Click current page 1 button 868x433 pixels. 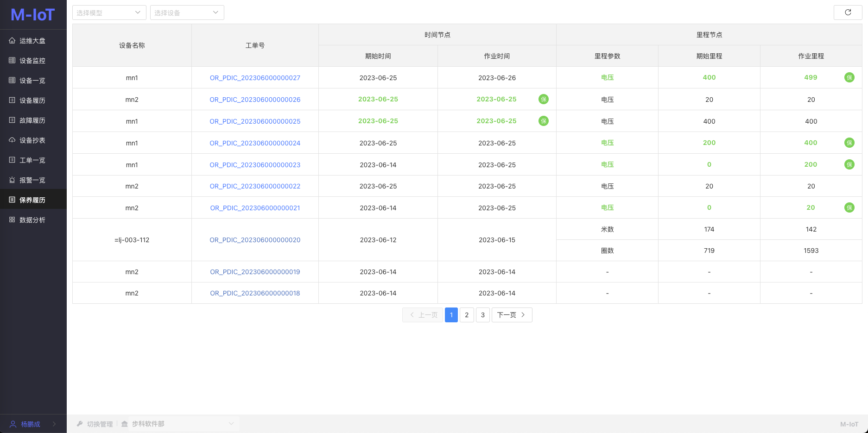(451, 315)
